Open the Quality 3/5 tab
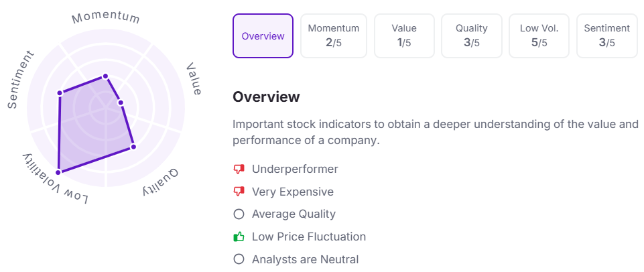This screenshot has width=644, height=272. click(472, 36)
